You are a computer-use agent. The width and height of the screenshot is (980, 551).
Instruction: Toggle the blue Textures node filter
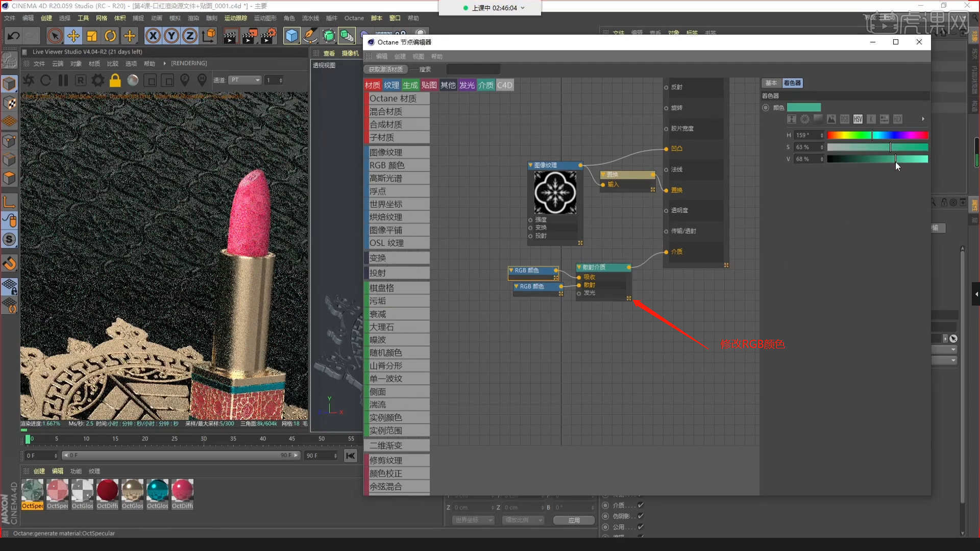(391, 85)
